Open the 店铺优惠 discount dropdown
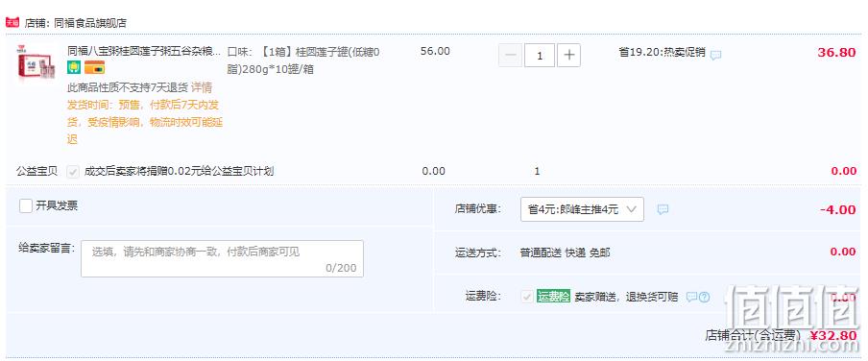 (583, 209)
